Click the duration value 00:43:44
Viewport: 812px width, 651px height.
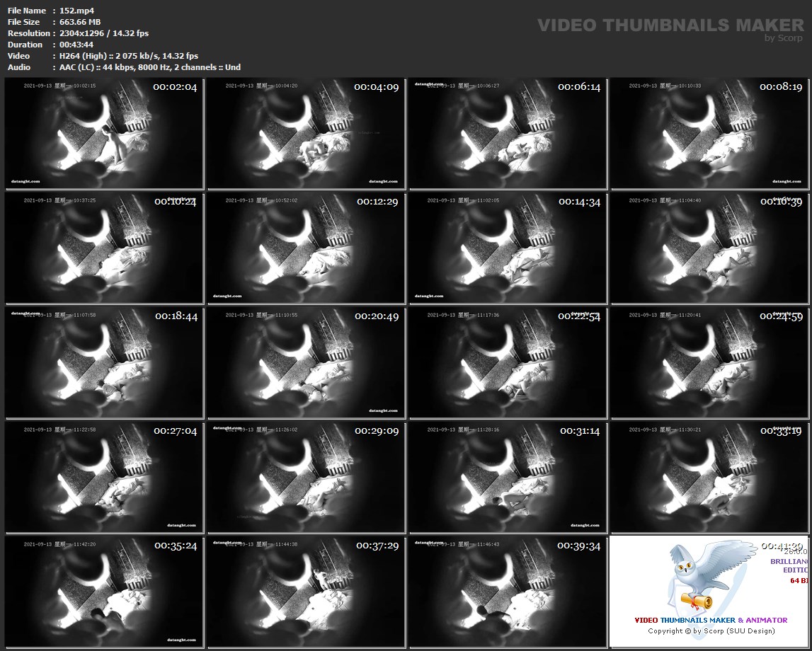tap(76, 45)
